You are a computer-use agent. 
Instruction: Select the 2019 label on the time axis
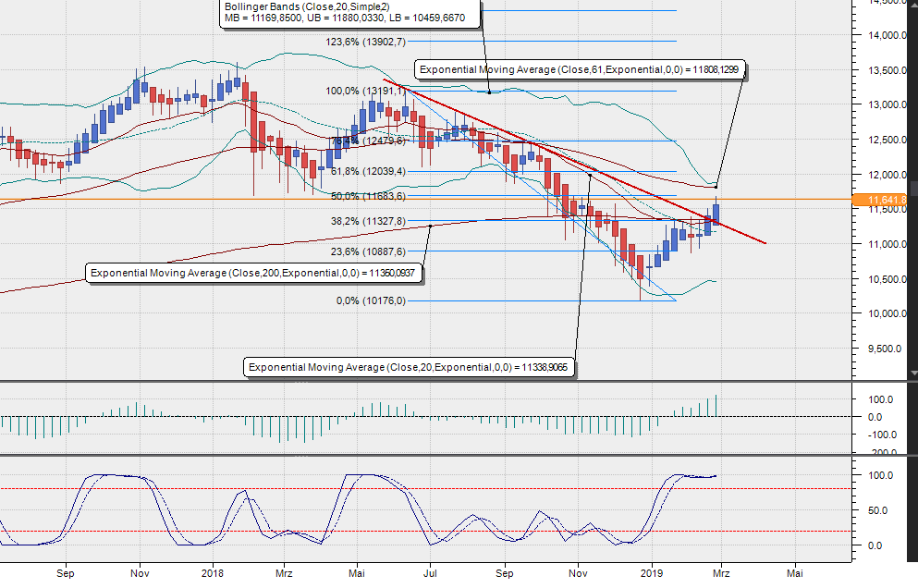[x=650, y=573]
